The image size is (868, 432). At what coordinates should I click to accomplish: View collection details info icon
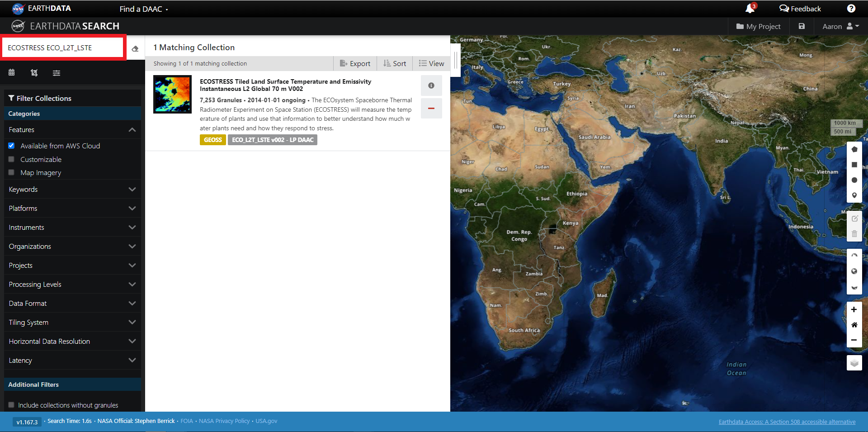tap(431, 85)
